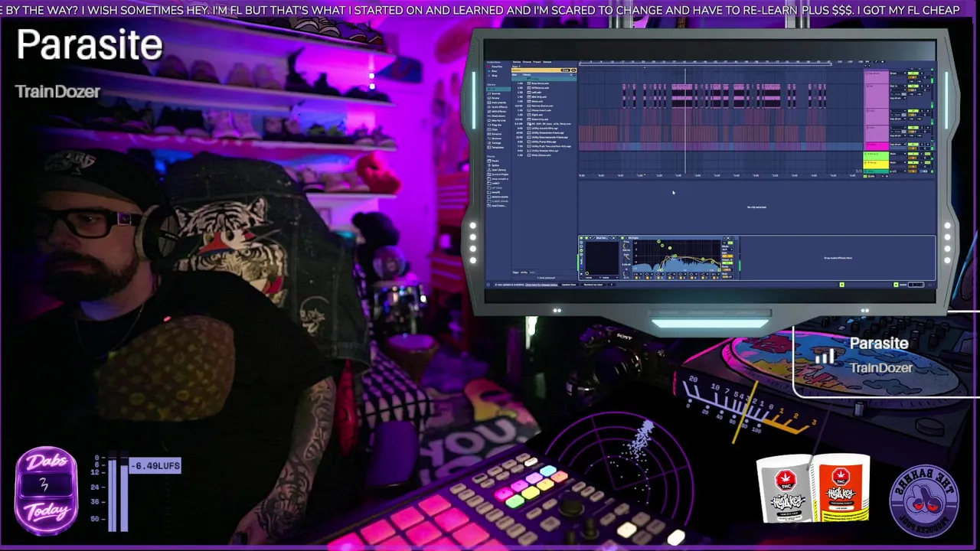Open A Reverb output routing dropdown
Image resolution: width=980 pixels, height=551 pixels.
(x=898, y=154)
